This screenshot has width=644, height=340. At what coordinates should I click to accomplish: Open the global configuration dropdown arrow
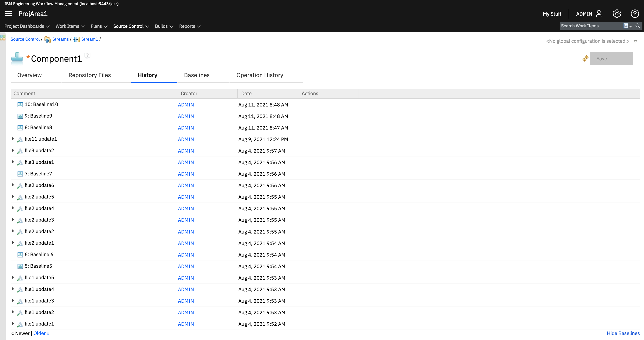(x=635, y=41)
